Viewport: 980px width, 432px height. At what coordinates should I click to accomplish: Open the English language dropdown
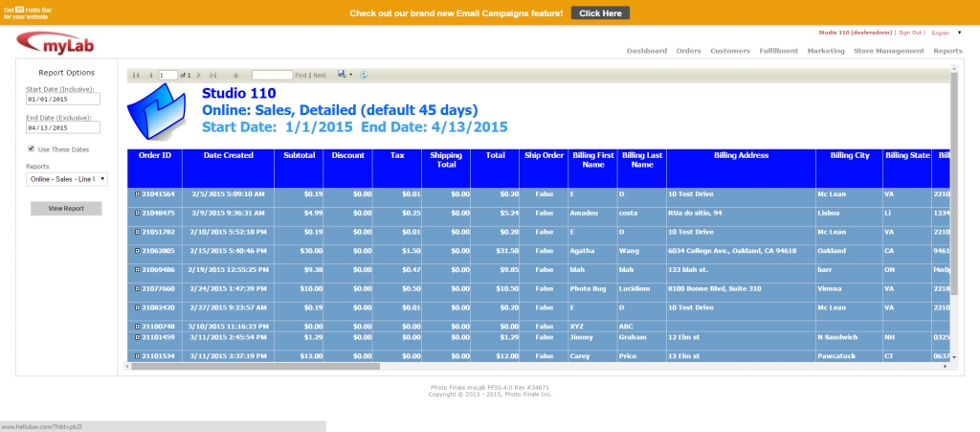[x=947, y=33]
